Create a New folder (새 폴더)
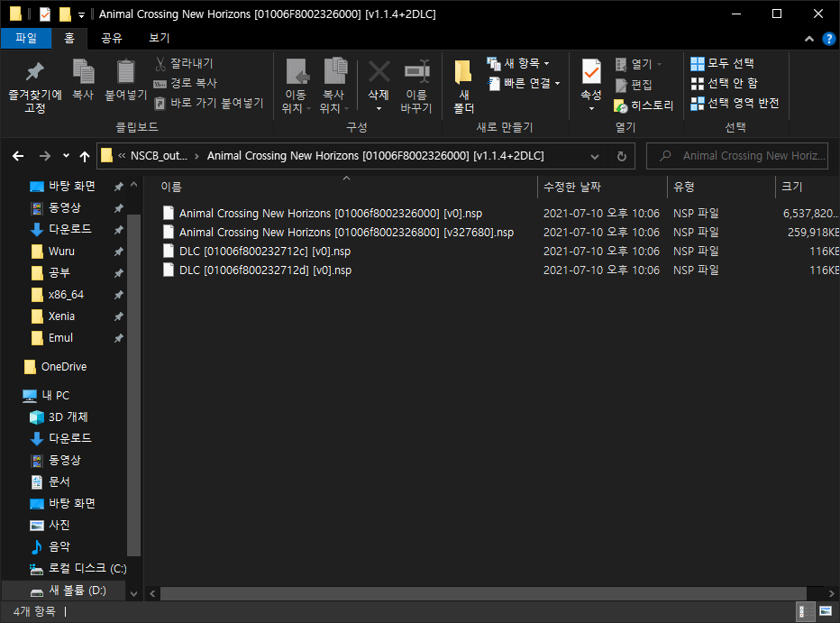840x623 pixels. [463, 86]
